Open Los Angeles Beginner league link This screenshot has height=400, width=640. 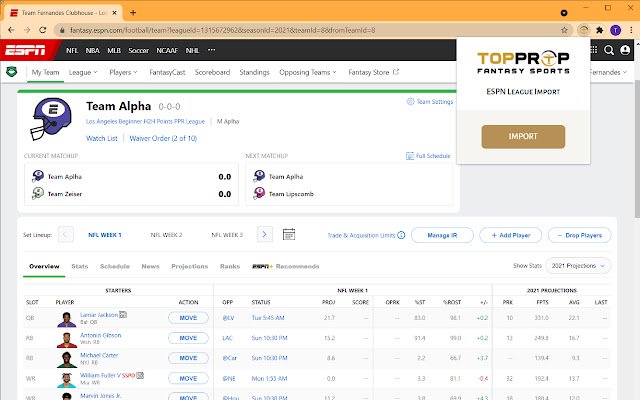click(145, 121)
